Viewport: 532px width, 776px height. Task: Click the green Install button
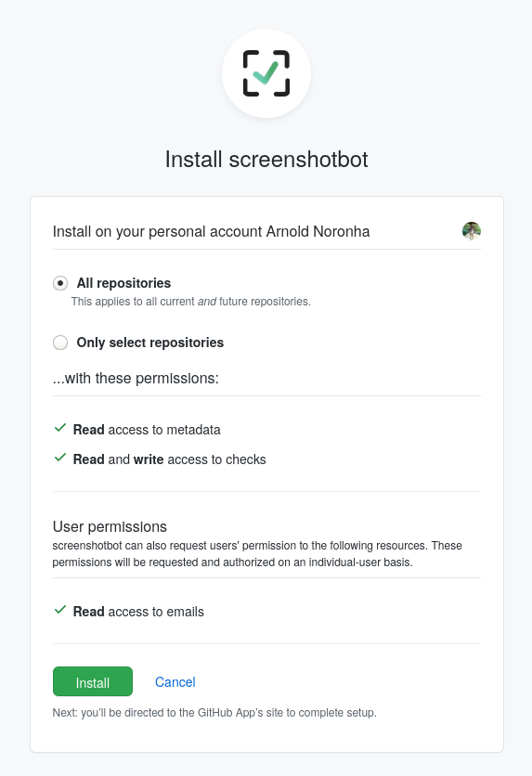click(93, 681)
